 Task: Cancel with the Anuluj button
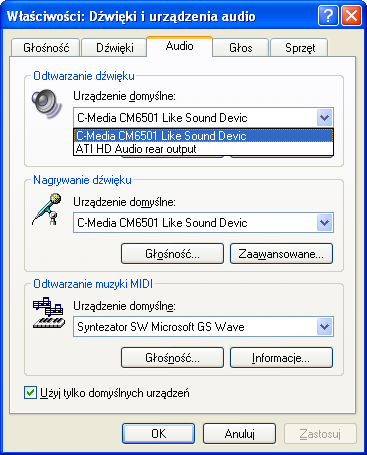coord(239,434)
